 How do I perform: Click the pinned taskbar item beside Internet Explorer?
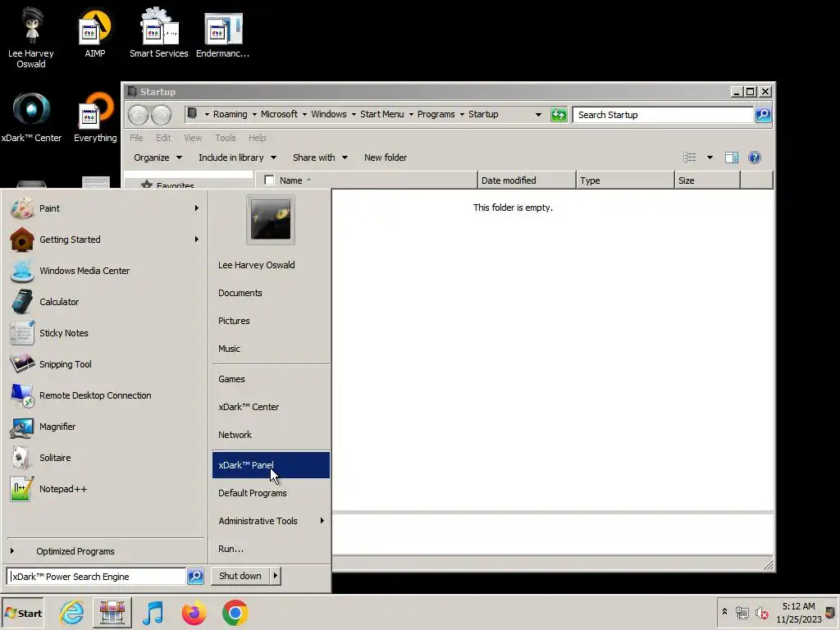(112, 613)
